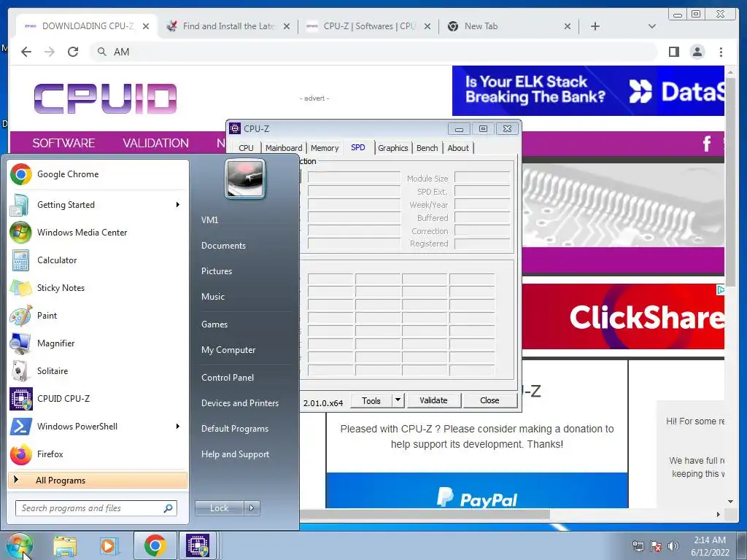Open Devices and Printers
The height and width of the screenshot is (560, 747).
tap(239, 403)
